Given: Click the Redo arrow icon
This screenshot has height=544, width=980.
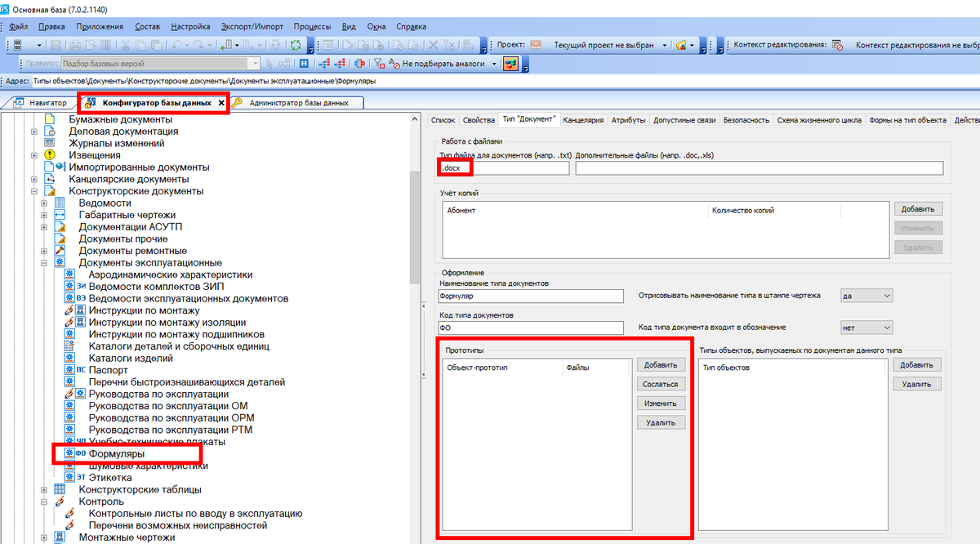Looking at the screenshot, I should click(x=200, y=45).
